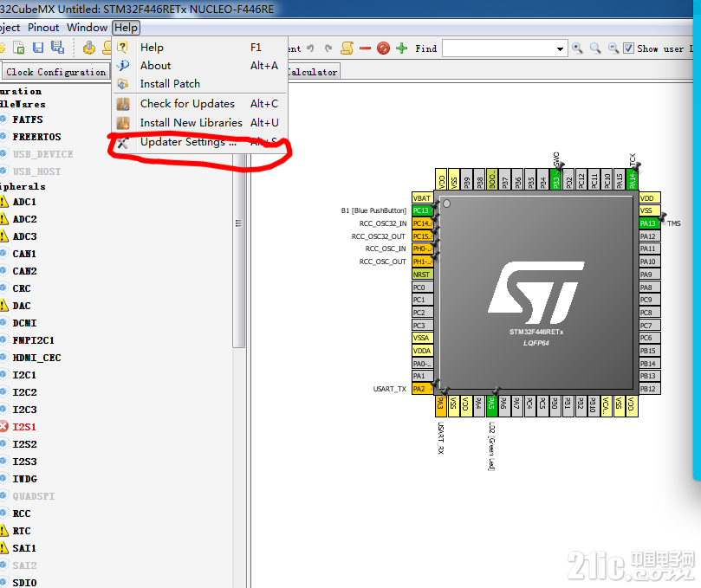Click the third magnifier zoom icon

[613, 48]
